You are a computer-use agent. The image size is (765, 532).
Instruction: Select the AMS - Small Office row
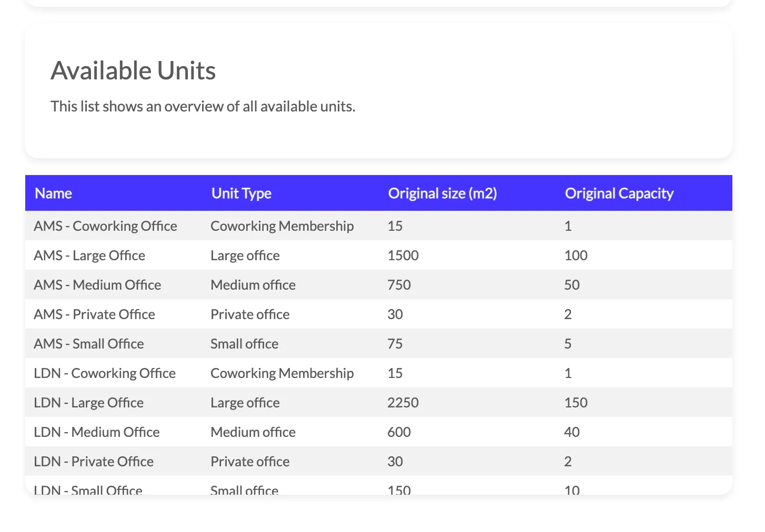click(379, 344)
